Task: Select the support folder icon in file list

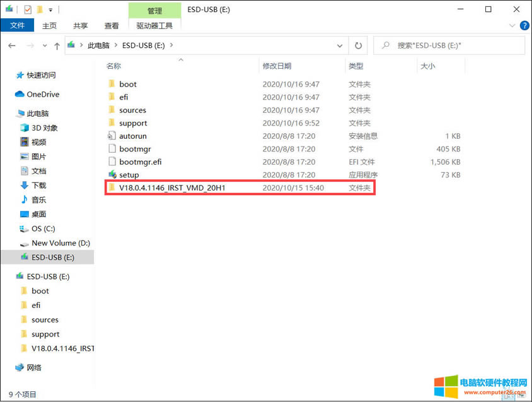Action: pos(112,122)
